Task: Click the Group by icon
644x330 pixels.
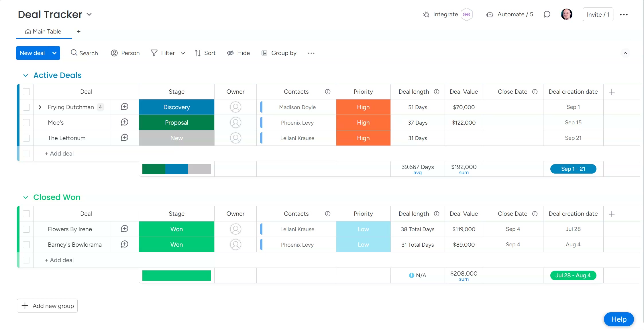Action: [264, 53]
